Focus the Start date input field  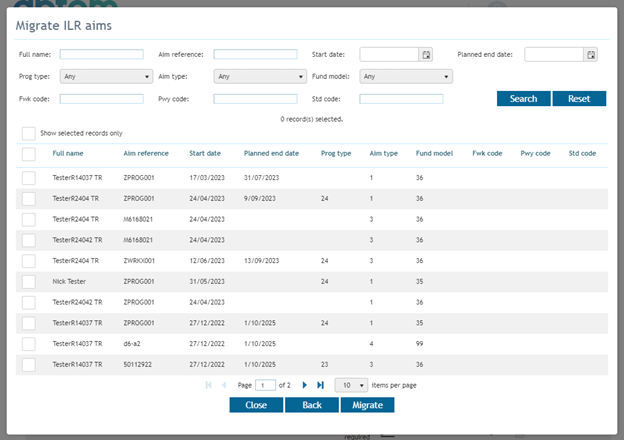[389, 55]
